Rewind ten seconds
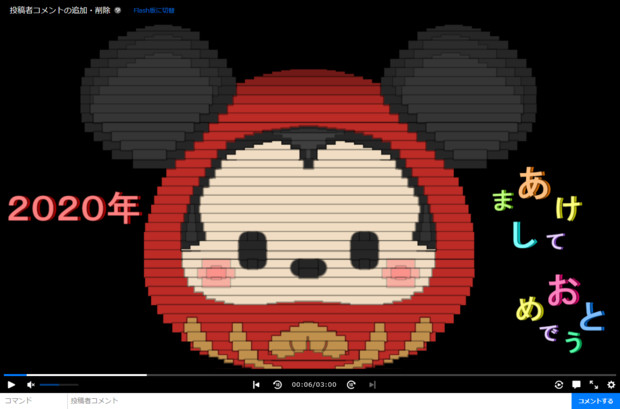620x409 pixels. click(277, 385)
